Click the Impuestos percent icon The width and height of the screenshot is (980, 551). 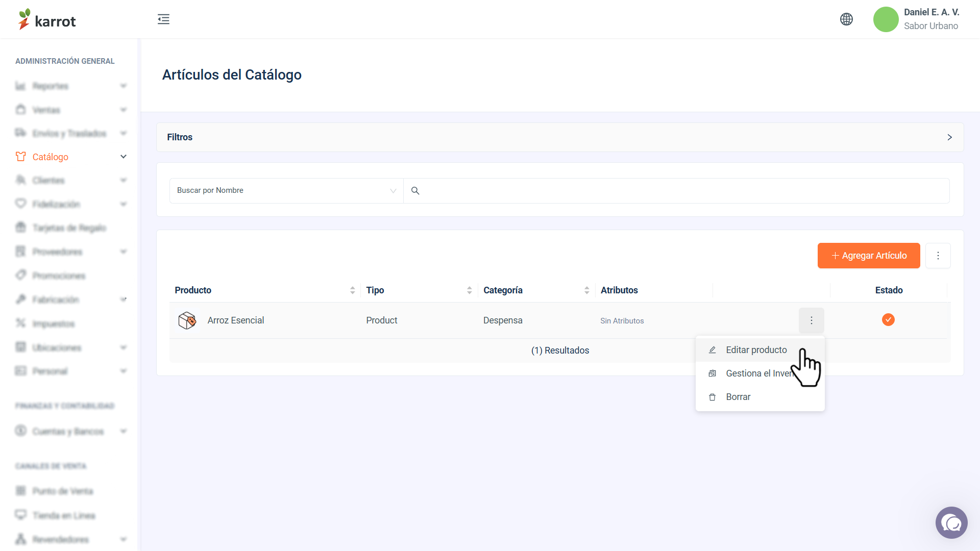[x=20, y=323]
